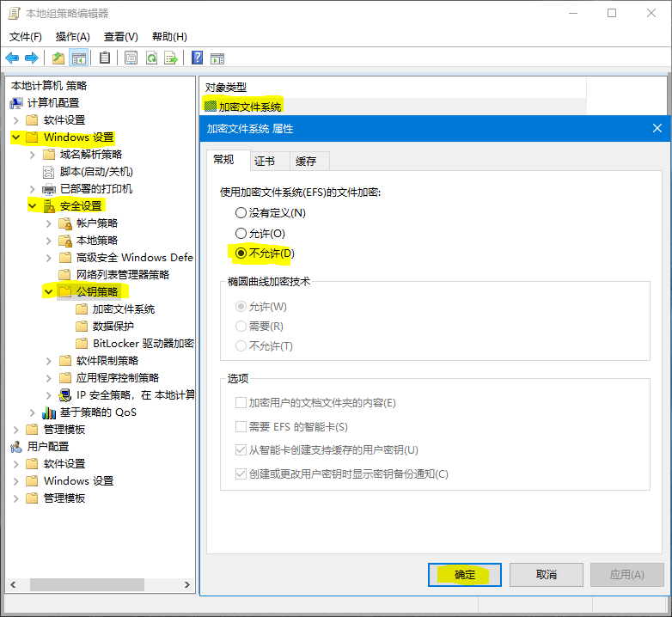Click the 取消 button
Viewport: 672px width, 617px height.
[x=546, y=574]
